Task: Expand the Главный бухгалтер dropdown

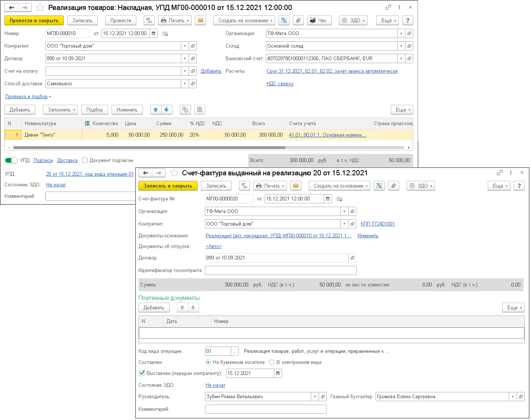Action: click(x=513, y=396)
